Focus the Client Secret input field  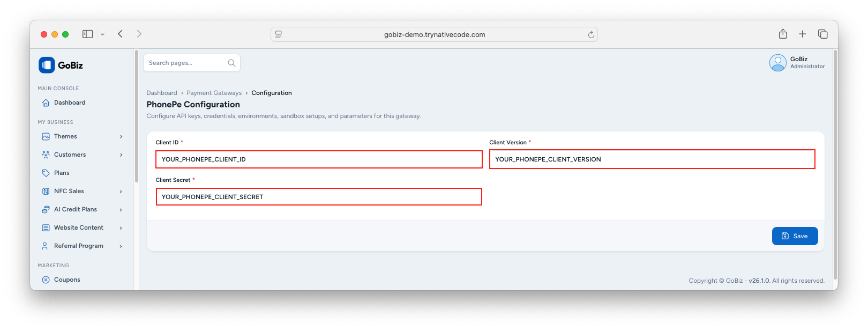tap(319, 197)
